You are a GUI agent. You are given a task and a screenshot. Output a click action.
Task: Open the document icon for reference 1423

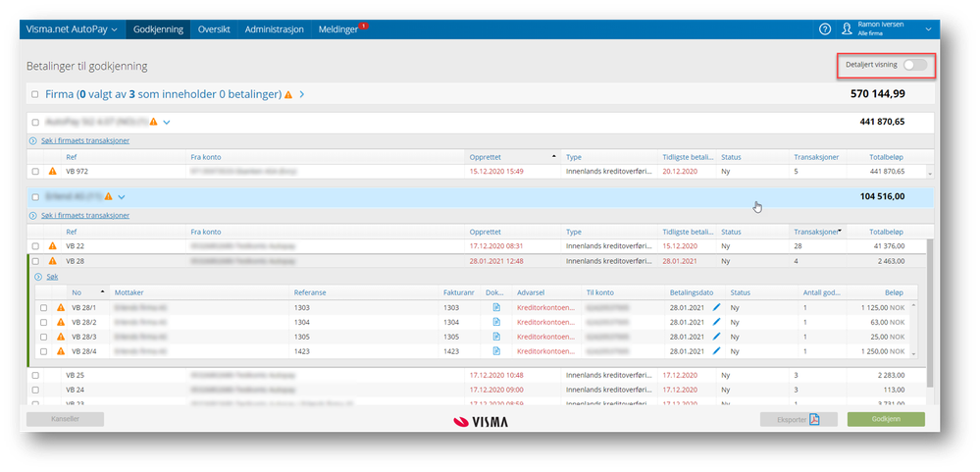[x=496, y=351]
